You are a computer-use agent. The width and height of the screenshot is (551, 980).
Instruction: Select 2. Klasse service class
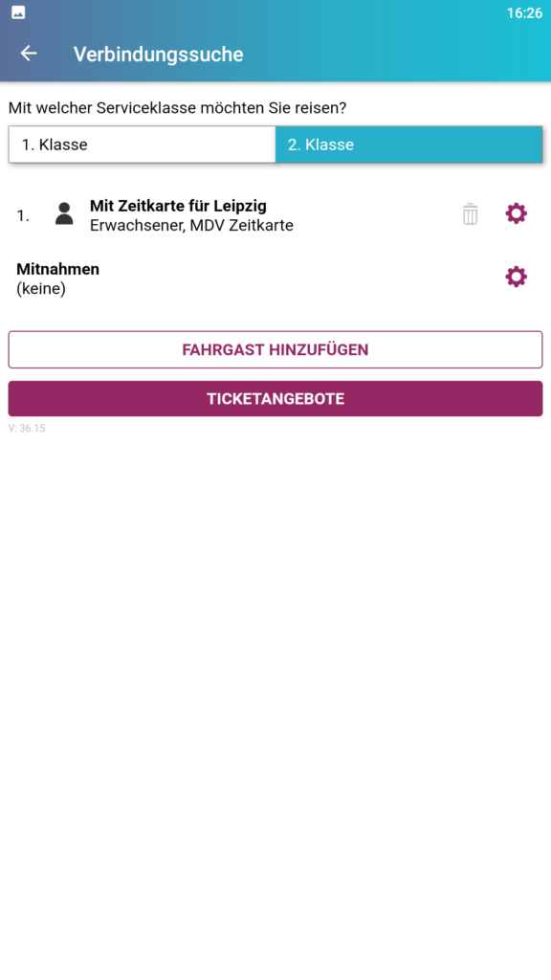(408, 145)
